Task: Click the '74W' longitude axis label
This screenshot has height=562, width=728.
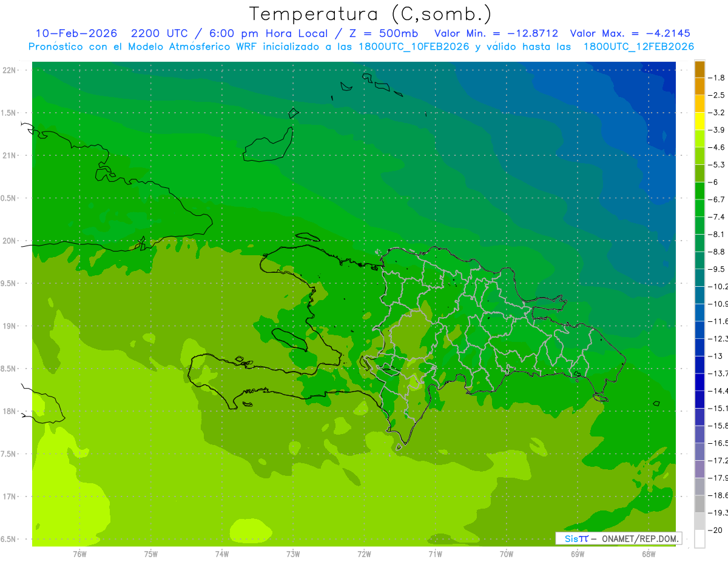Action: click(222, 554)
